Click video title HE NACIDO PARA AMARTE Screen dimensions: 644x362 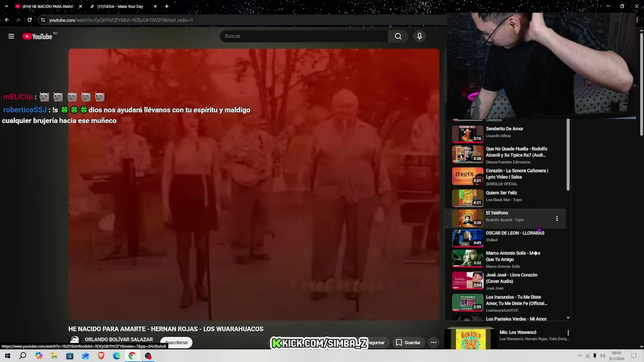pyautogui.click(x=166, y=329)
